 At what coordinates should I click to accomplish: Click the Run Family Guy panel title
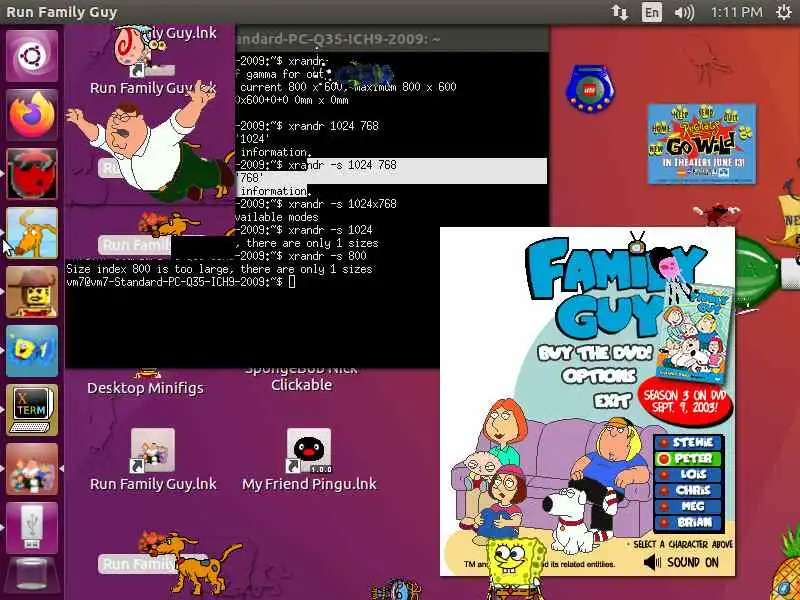click(61, 12)
